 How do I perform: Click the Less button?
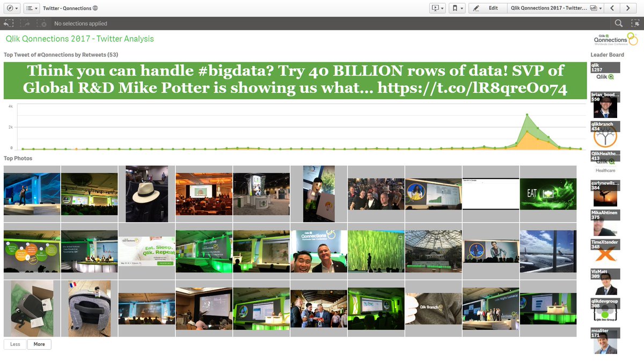pyautogui.click(x=15, y=344)
